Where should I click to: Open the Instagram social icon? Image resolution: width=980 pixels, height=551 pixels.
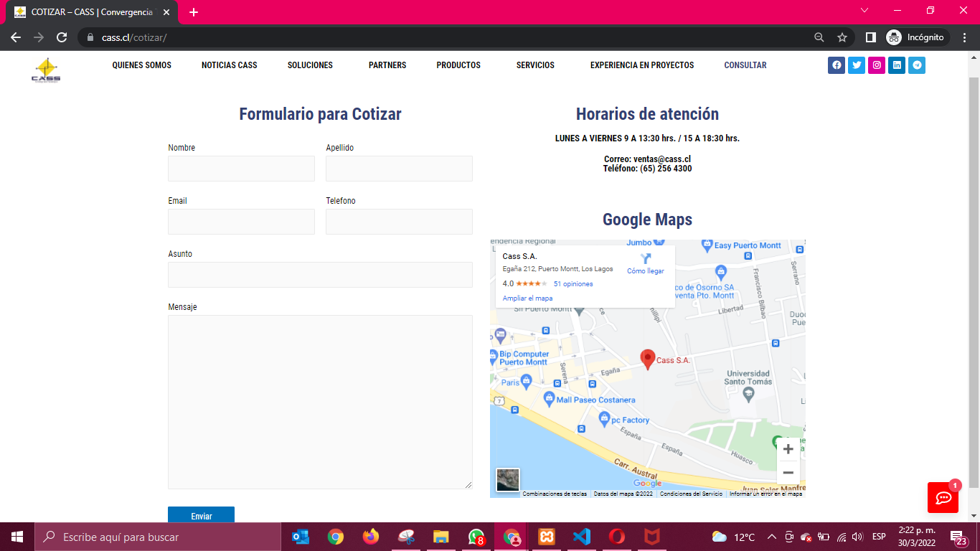[x=876, y=65]
